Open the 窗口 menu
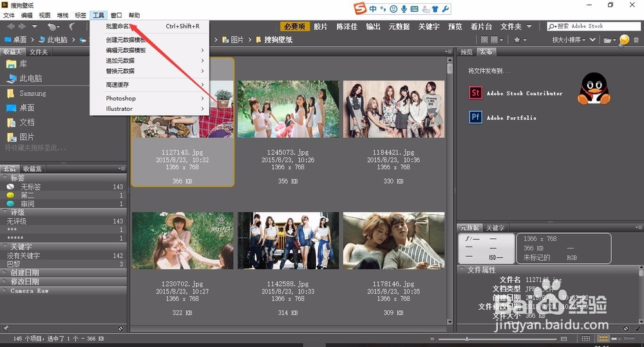644x347 pixels. click(116, 15)
